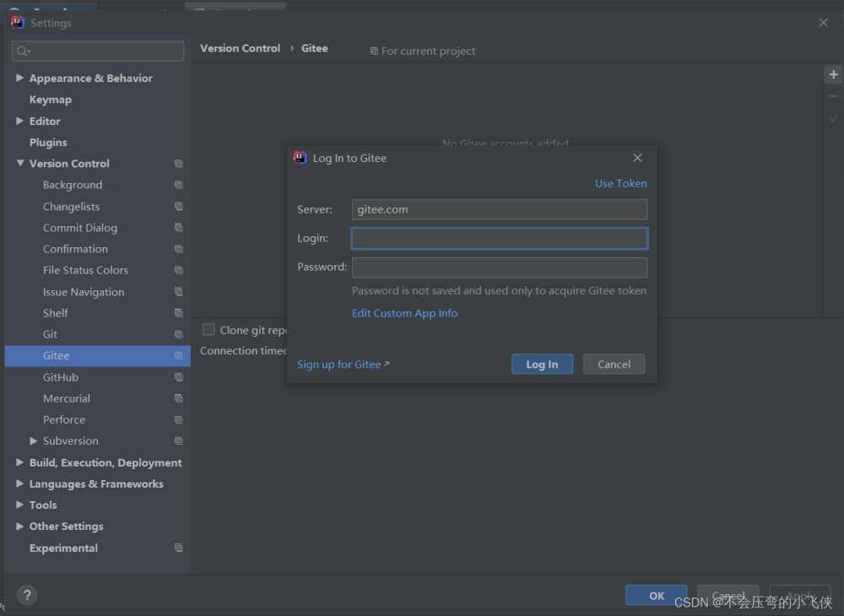Click project-level icon next to Confirmation

[x=179, y=249]
